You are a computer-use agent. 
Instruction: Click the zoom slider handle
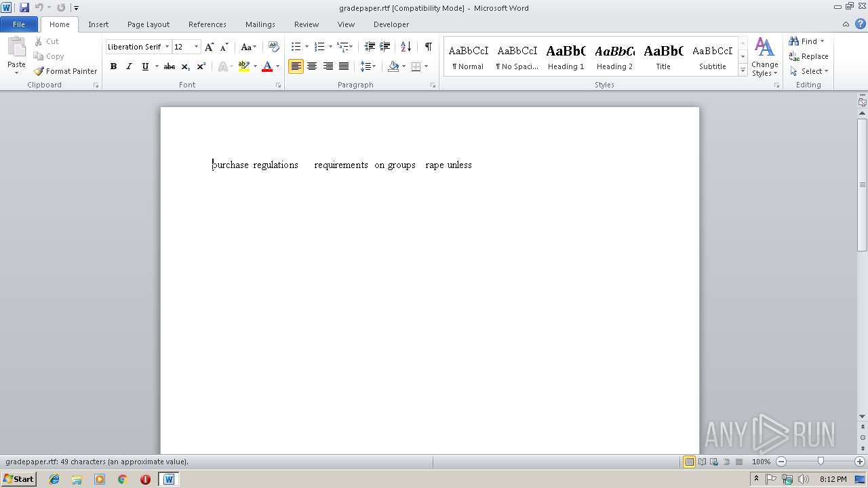[821, 462]
